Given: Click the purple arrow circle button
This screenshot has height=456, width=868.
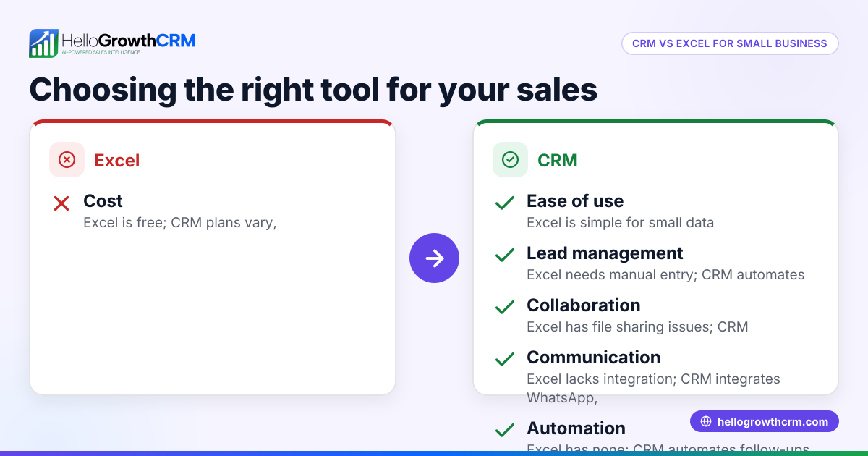Looking at the screenshot, I should point(434,258).
